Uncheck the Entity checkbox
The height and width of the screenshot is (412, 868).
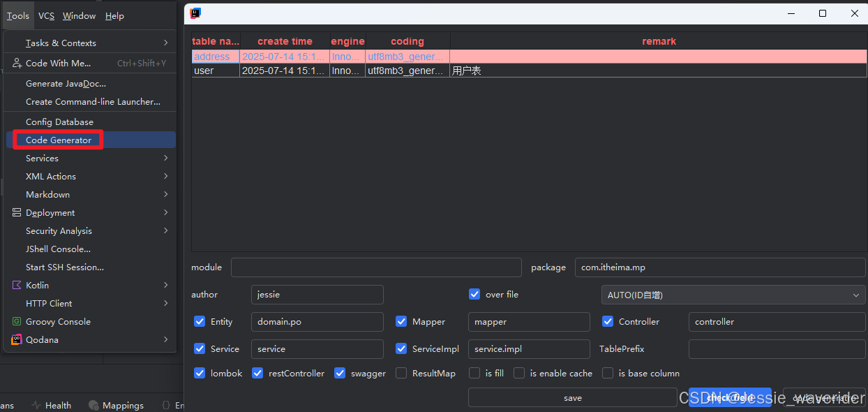click(200, 321)
